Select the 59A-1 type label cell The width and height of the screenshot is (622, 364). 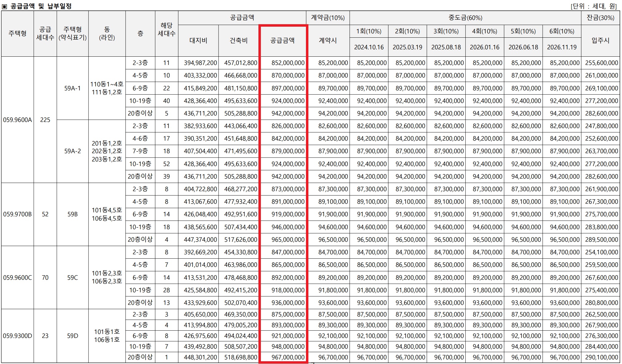(72, 88)
